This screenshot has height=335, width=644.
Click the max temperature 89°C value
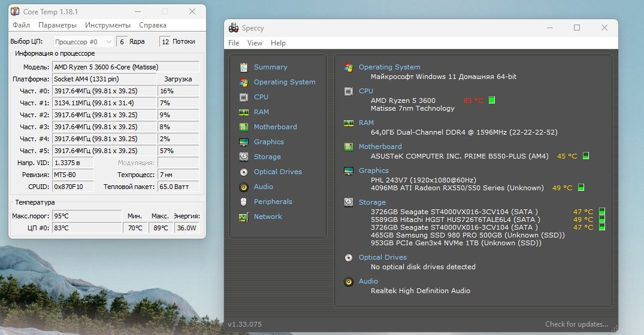pyautogui.click(x=161, y=227)
